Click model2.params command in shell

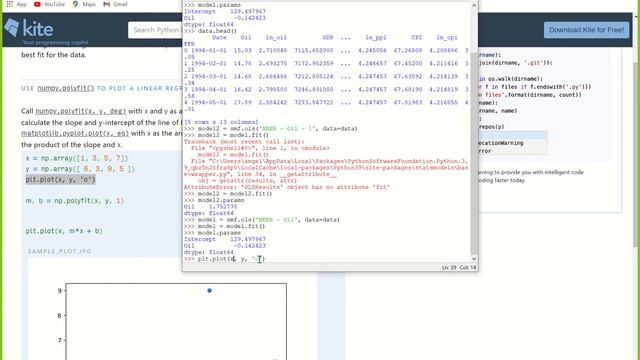pyautogui.click(x=221, y=200)
